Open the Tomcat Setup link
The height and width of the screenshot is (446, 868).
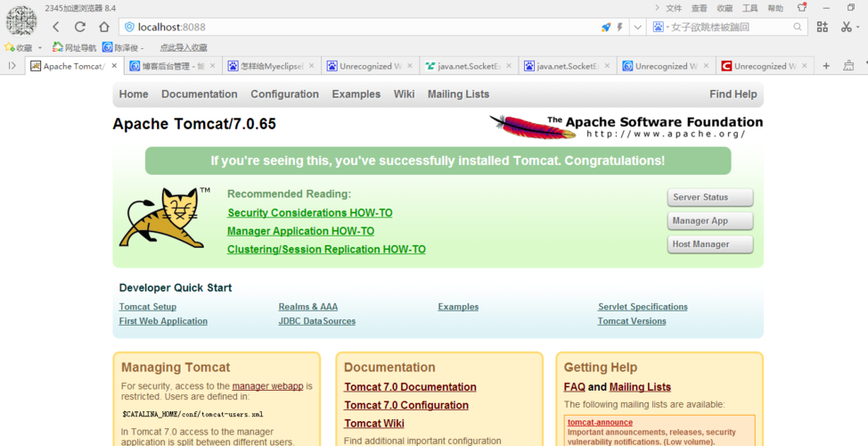click(x=148, y=307)
